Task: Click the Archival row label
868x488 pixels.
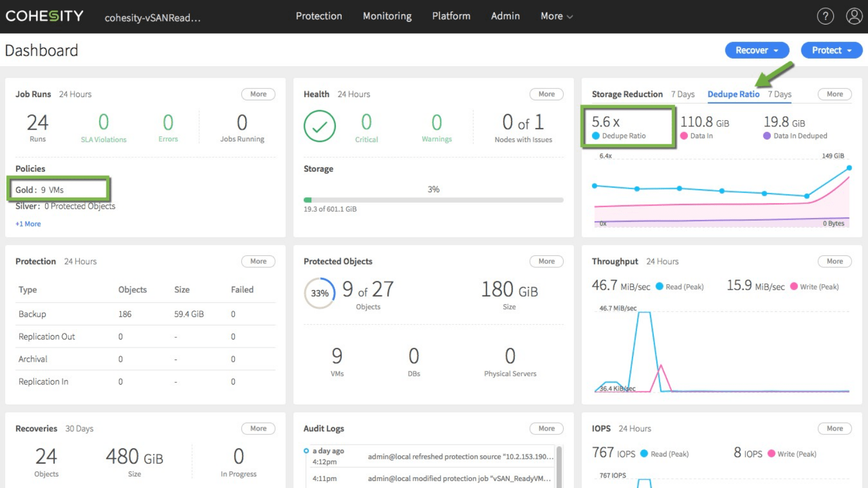Action: (x=33, y=359)
